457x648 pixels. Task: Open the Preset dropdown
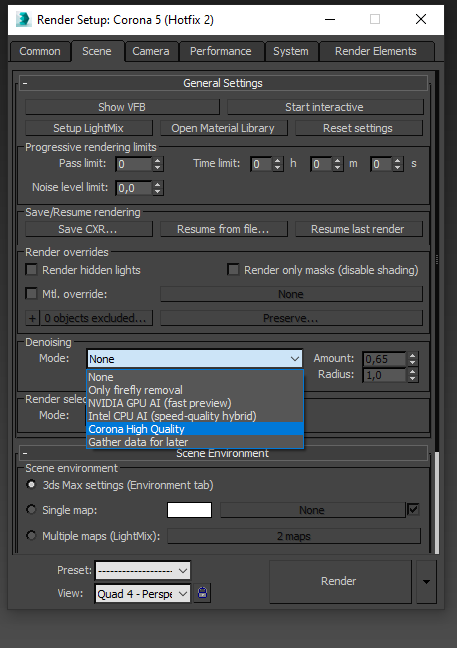click(x=143, y=571)
